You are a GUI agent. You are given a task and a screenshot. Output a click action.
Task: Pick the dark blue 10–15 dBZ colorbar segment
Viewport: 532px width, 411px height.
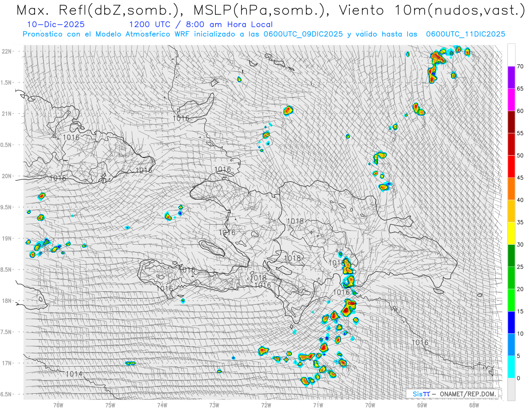511,322
